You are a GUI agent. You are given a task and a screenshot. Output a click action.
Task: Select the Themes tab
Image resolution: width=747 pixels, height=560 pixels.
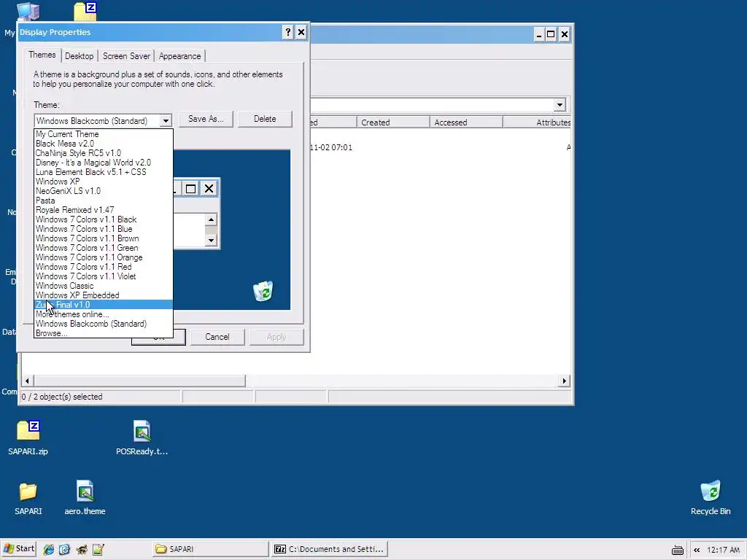click(42, 55)
